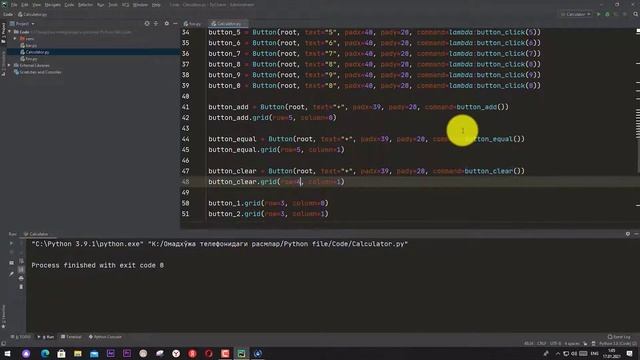
Task: Expand the venv folder
Action: point(15,39)
